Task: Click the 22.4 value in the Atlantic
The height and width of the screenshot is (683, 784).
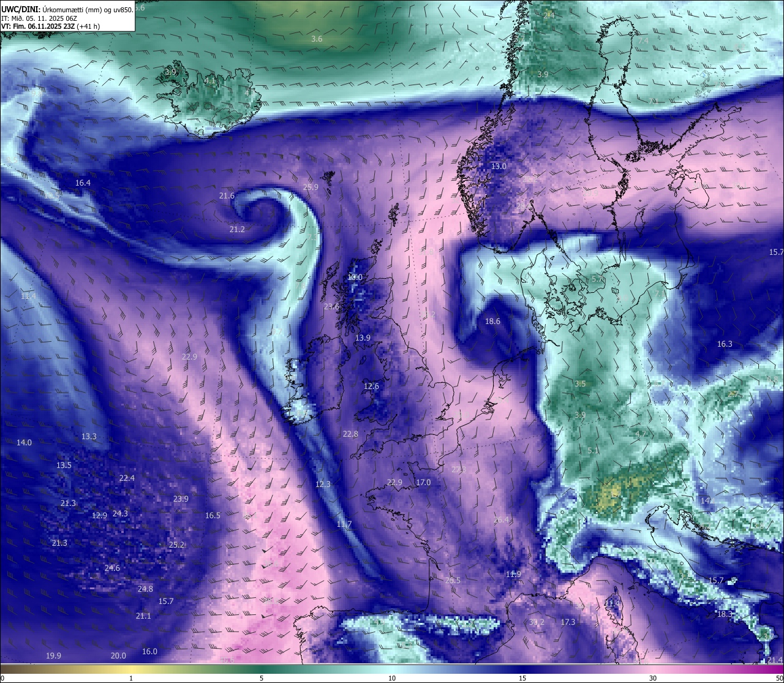Action: [127, 478]
